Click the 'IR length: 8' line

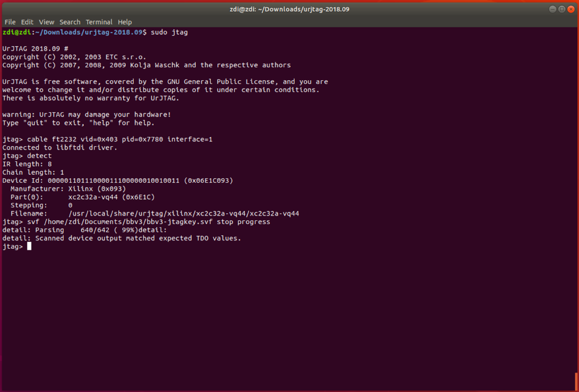coord(27,164)
